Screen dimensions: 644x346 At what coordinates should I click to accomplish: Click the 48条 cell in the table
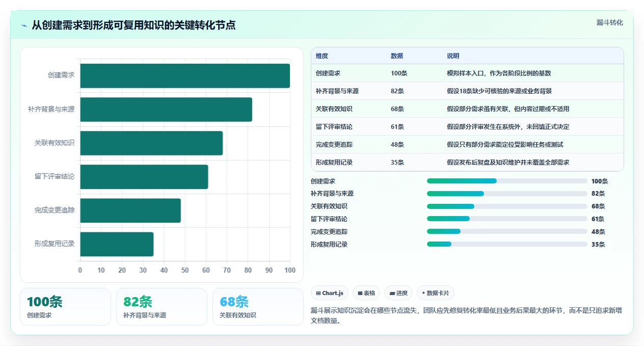[x=397, y=145]
